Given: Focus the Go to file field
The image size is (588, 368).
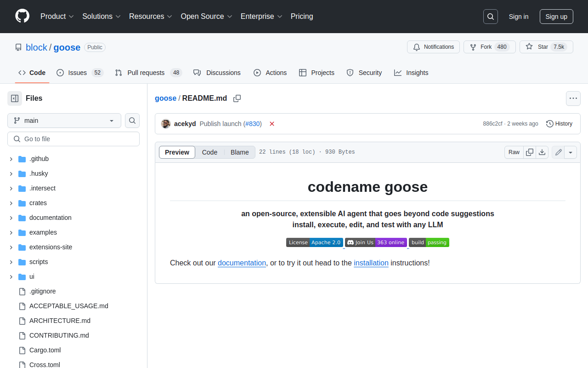Looking at the screenshot, I should click(73, 139).
